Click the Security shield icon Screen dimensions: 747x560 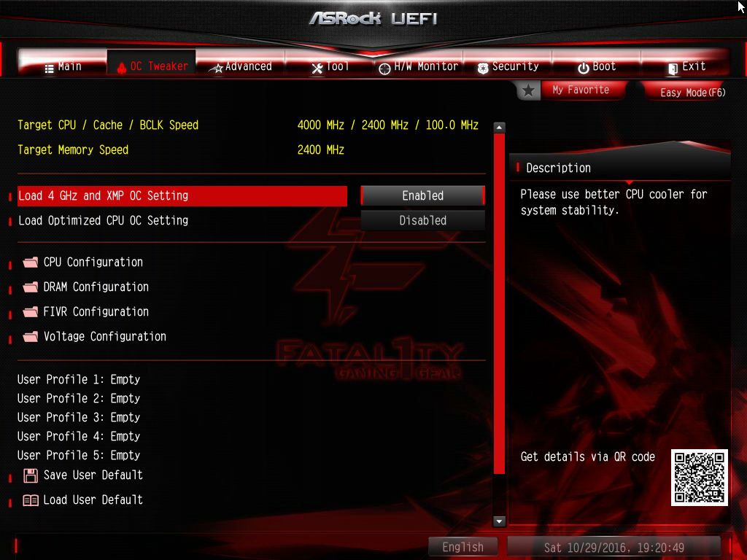tap(483, 69)
